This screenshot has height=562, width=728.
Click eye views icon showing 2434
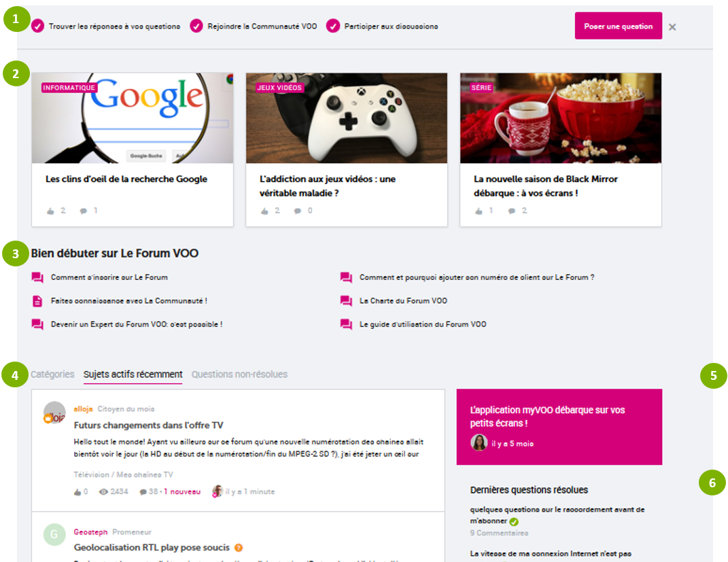[x=103, y=492]
